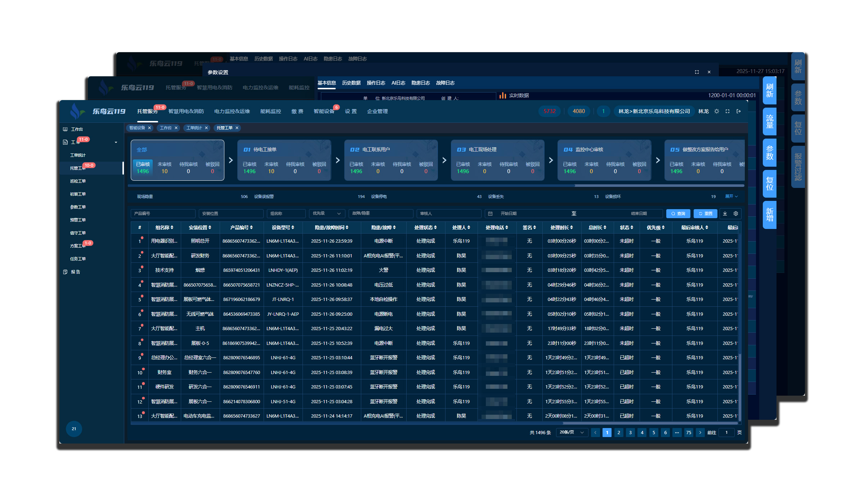Switch to the 工作台 page tab
Screen dimensions: 864x504
(166, 128)
